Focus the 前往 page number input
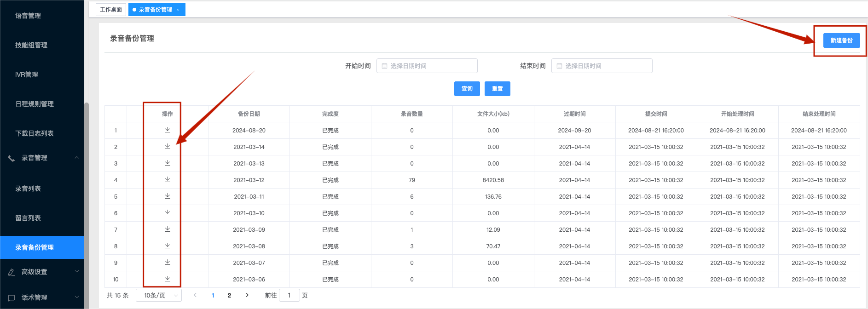 point(289,295)
